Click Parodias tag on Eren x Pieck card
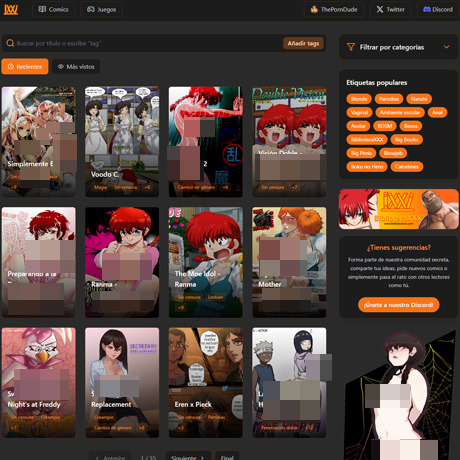460x460 pixels. 216,417
